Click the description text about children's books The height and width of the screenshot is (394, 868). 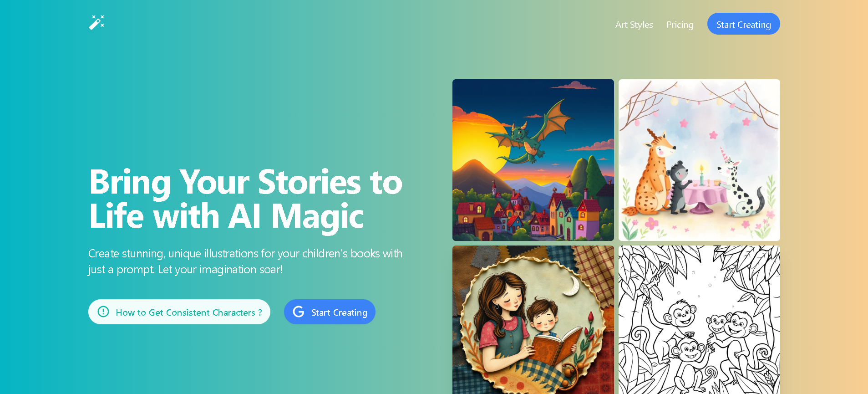pyautogui.click(x=245, y=261)
